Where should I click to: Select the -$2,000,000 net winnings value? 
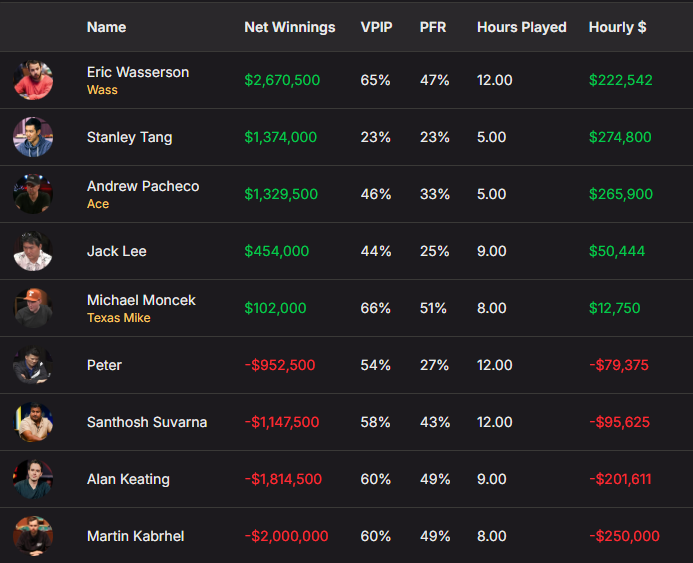pyautogui.click(x=286, y=536)
